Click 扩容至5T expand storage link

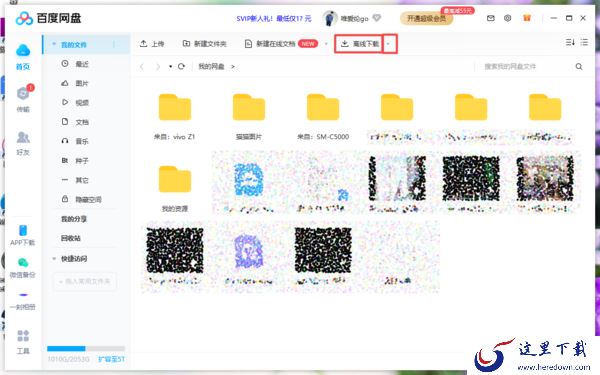pyautogui.click(x=111, y=359)
